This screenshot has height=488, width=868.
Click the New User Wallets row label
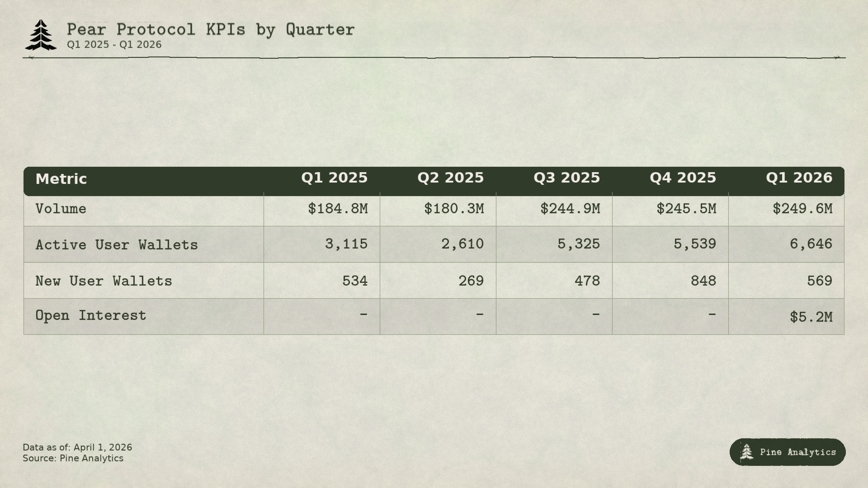pos(104,281)
